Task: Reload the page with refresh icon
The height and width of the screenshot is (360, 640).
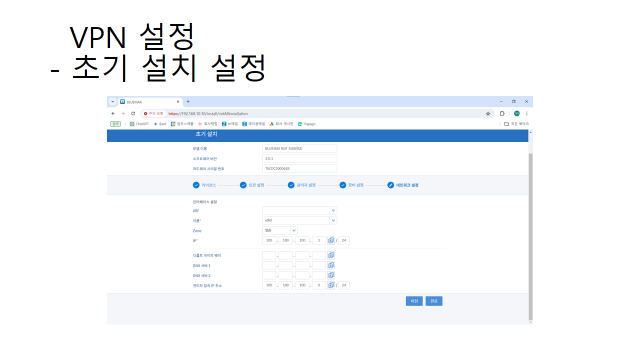Action: coord(133,113)
